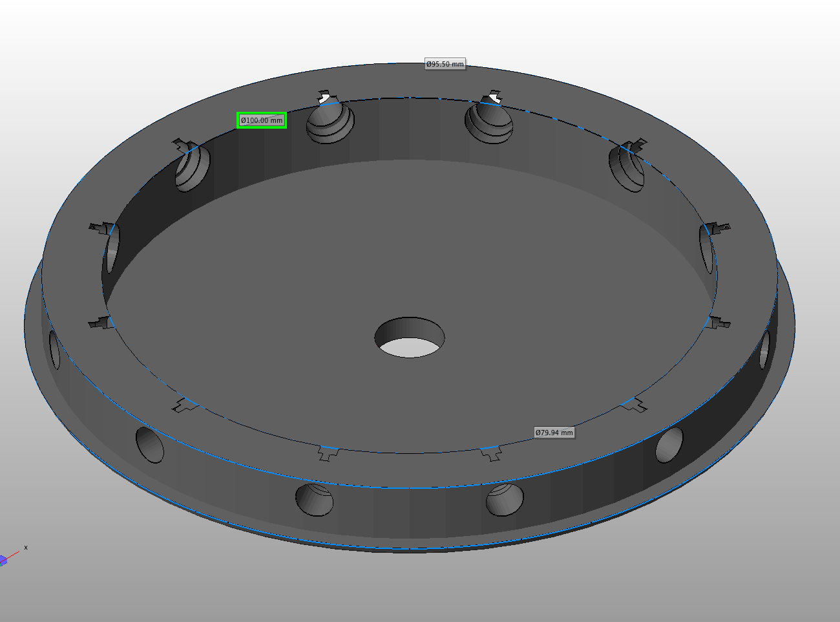Click the center hole of the disc
This screenshot has width=840, height=622.
(410, 338)
